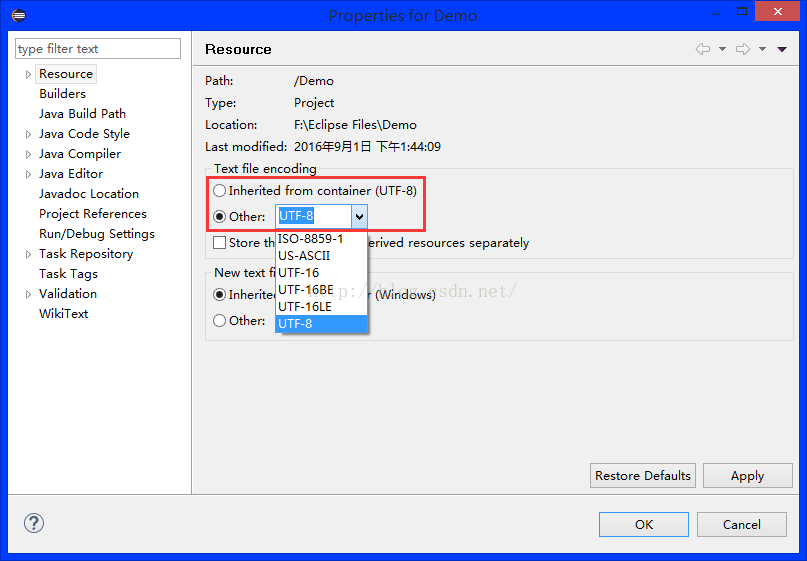Select Java Code Style in the tree
This screenshot has height=561, width=807.
click(84, 134)
